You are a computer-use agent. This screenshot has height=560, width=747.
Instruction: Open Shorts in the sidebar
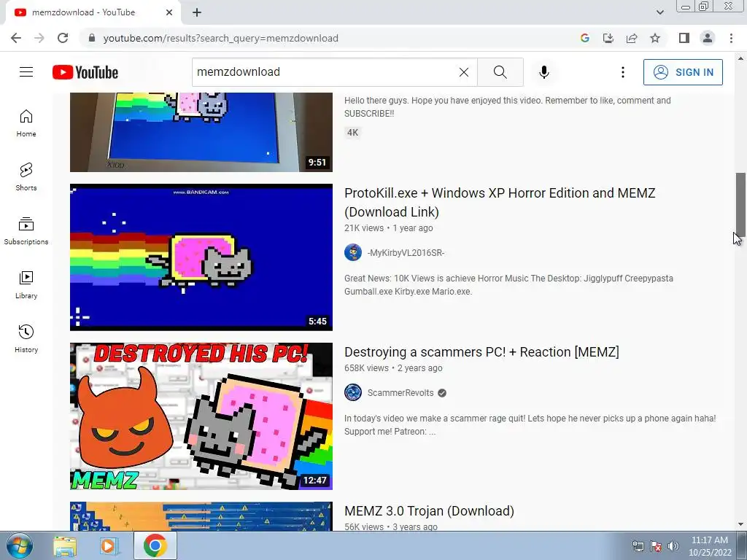(x=26, y=177)
